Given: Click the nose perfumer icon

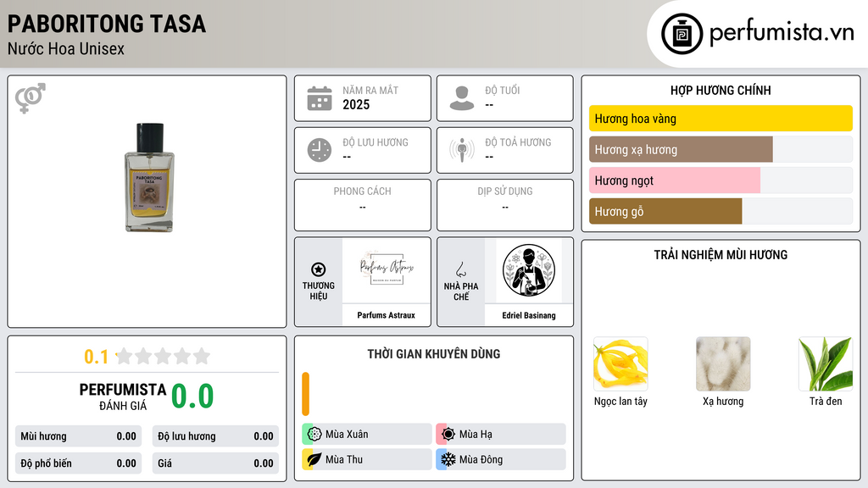Looking at the screenshot, I should pos(460,269).
